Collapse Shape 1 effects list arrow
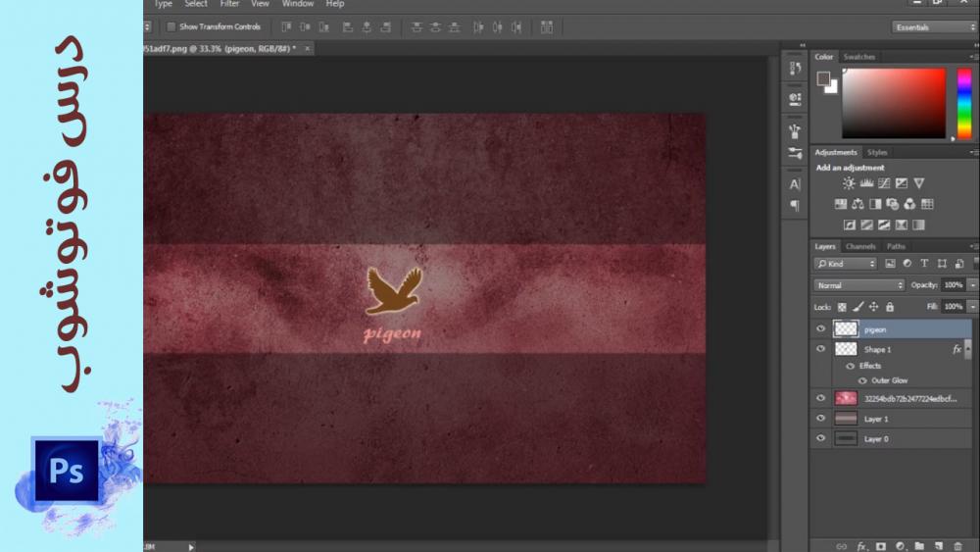 coord(968,349)
